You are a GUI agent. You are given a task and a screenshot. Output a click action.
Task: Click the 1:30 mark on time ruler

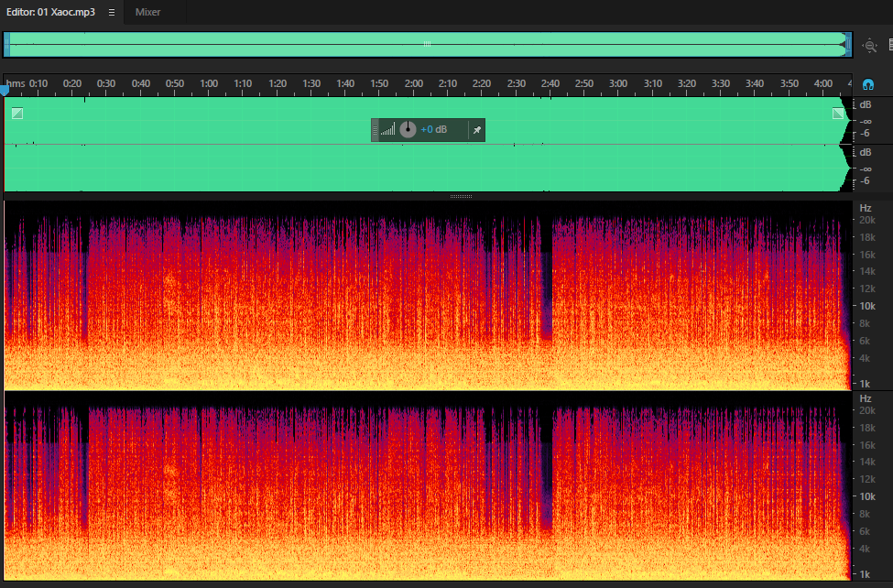pos(311,83)
